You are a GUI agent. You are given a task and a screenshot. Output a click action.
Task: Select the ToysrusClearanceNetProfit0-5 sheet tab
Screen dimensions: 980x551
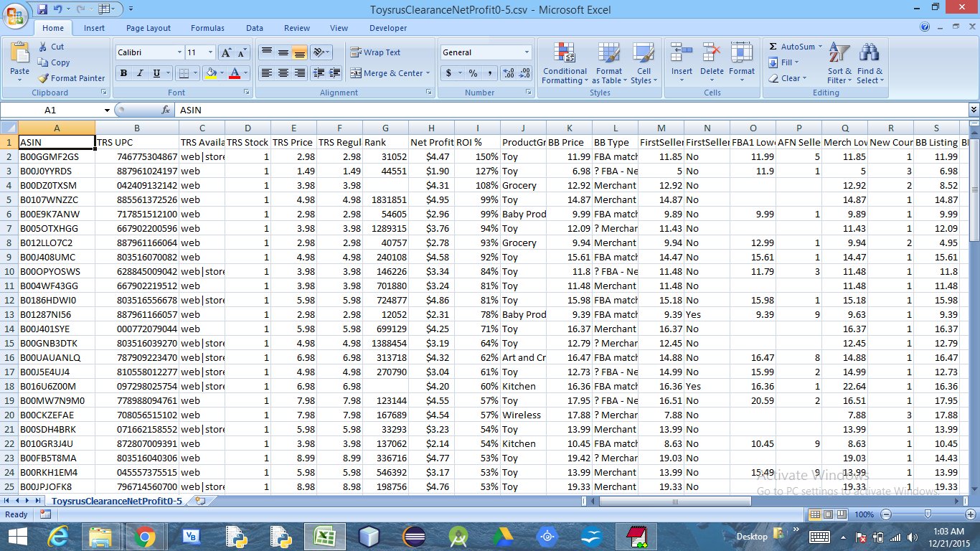click(x=117, y=501)
